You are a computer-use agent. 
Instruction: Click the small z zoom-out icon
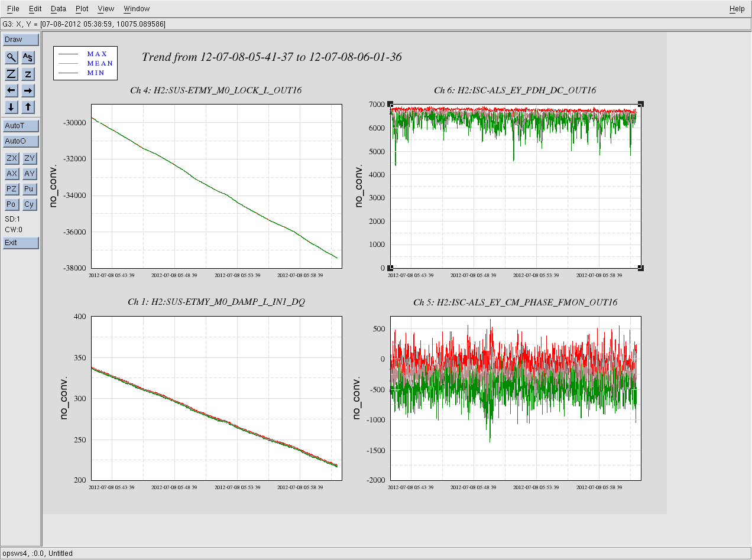tap(28, 74)
